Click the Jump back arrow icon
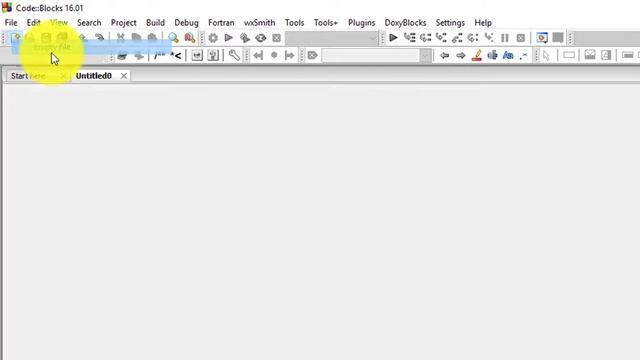Image resolution: width=640 pixels, height=360 pixels. [x=258, y=55]
